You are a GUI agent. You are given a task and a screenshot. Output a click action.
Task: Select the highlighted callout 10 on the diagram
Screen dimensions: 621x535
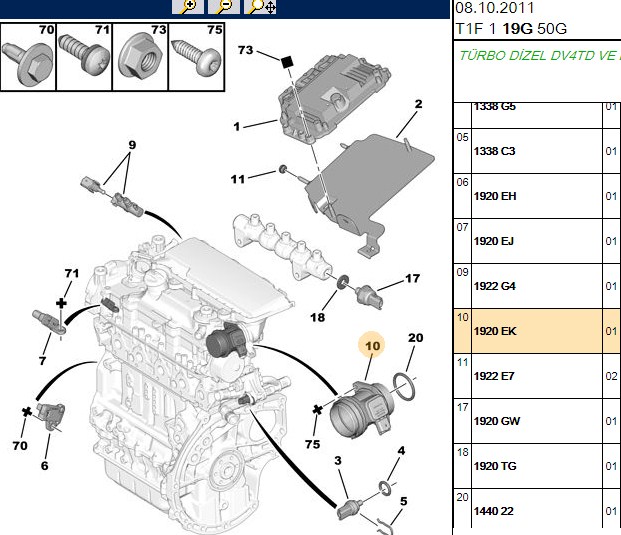tap(372, 346)
